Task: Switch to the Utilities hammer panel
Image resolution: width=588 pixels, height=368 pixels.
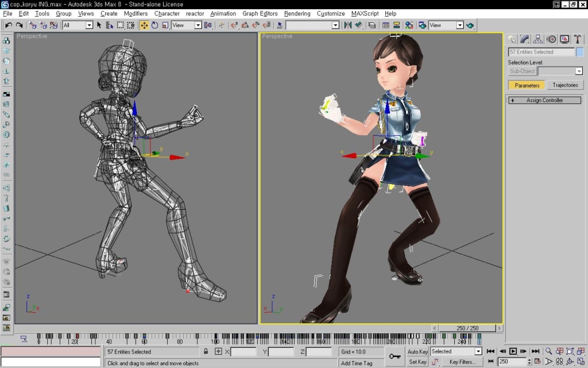Action: point(578,39)
